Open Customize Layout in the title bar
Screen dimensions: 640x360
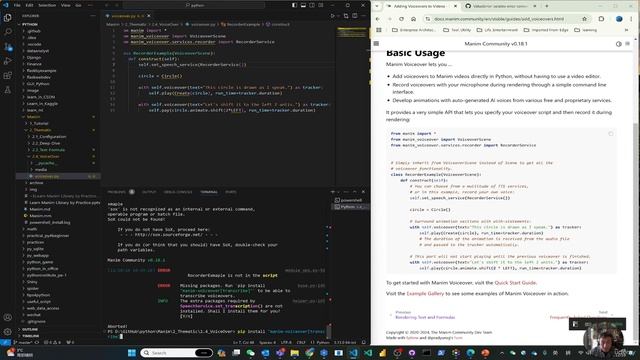coord(321,5)
